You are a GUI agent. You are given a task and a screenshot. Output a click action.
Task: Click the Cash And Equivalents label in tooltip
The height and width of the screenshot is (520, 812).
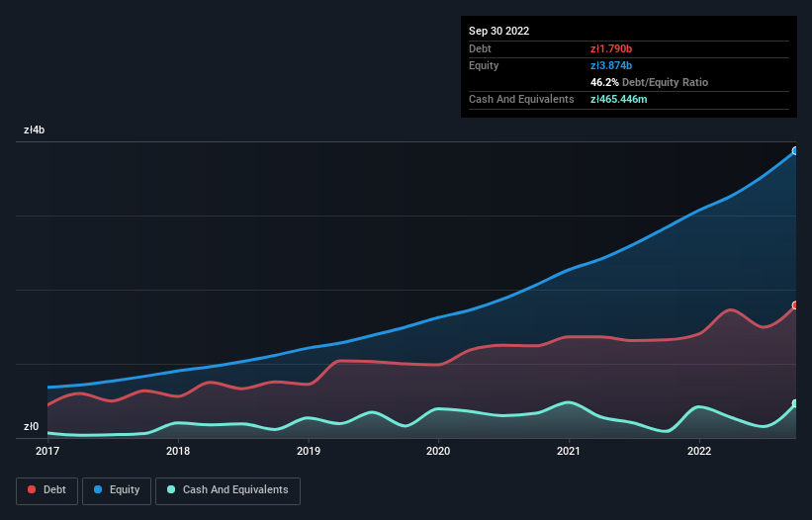521,99
